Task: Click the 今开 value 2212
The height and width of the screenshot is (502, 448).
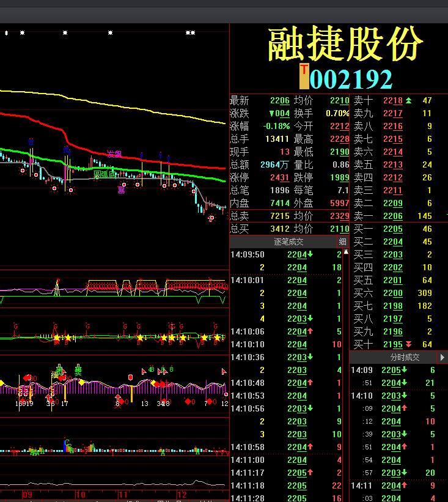Action: (x=340, y=126)
